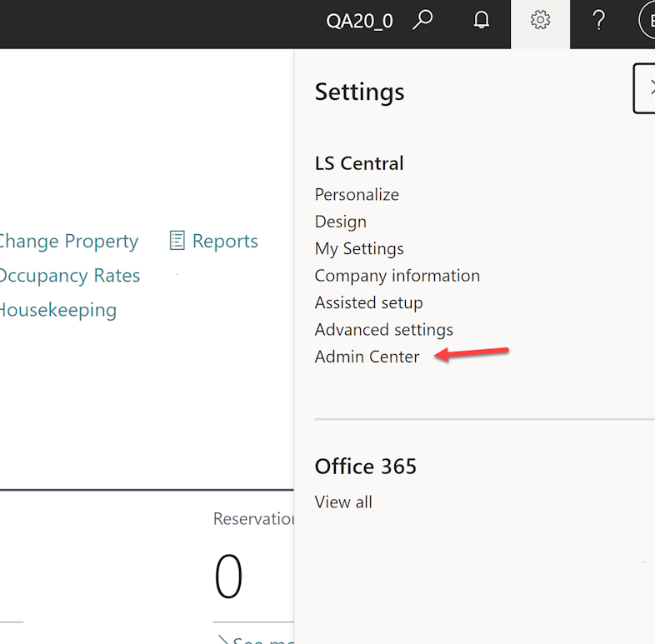
Task: Choose Design from the LS Central settings
Action: pyautogui.click(x=340, y=222)
